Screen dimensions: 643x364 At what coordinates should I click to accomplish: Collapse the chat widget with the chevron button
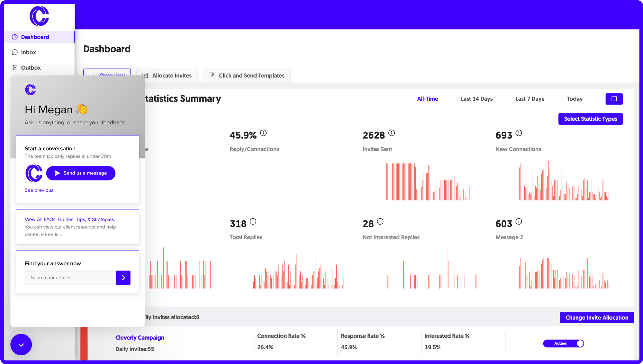pos(21,344)
